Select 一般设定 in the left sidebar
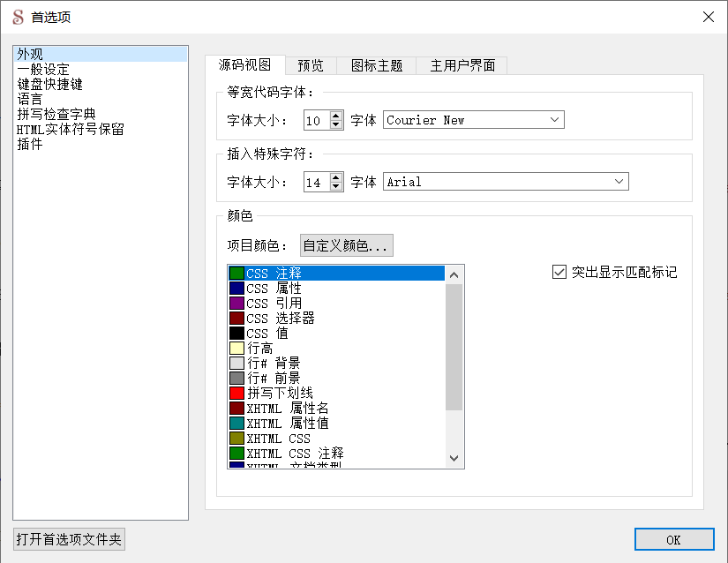The width and height of the screenshot is (728, 563). [42, 68]
